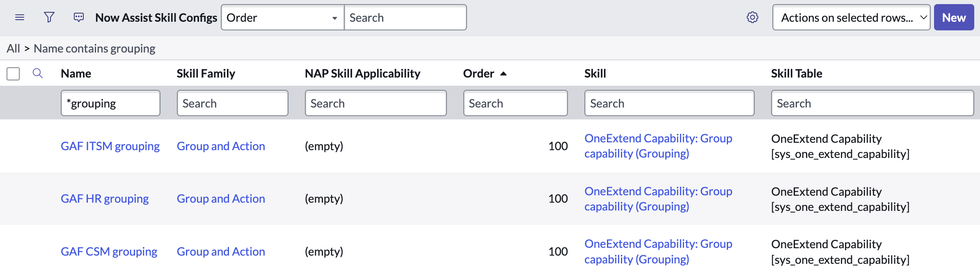Click the Skill column search field
Screen dimensions: 980x279
[x=669, y=103]
